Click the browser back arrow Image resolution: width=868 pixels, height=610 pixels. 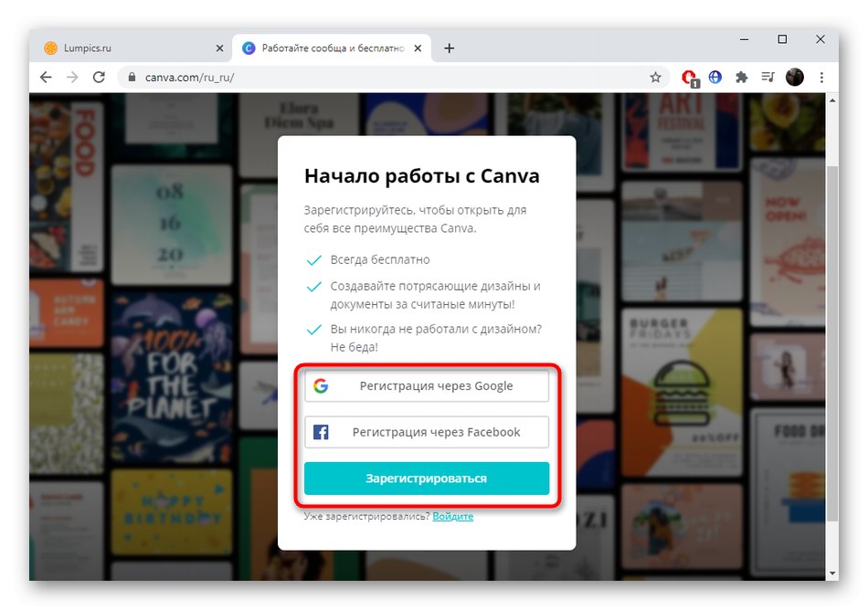[x=46, y=78]
